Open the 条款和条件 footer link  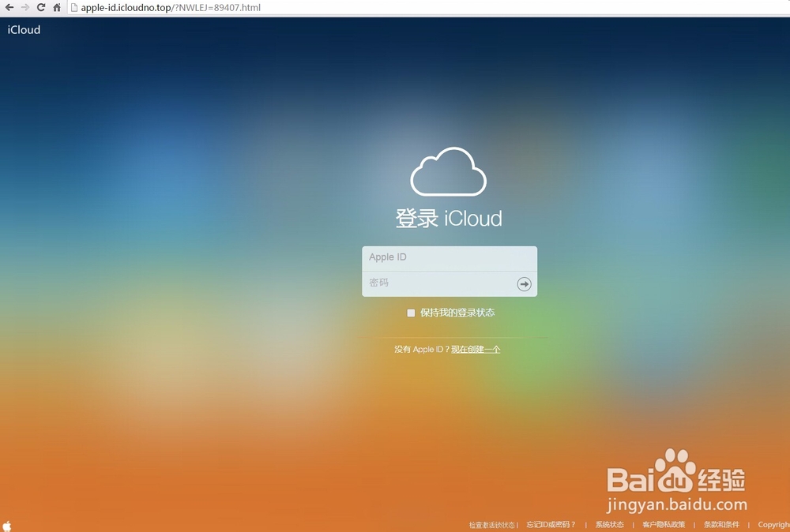[721, 524]
